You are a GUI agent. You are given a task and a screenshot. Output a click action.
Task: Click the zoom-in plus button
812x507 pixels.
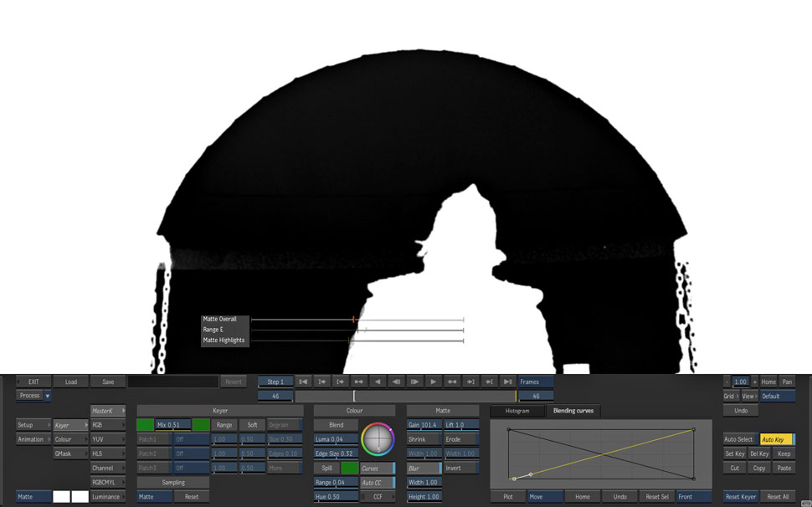coord(754,382)
